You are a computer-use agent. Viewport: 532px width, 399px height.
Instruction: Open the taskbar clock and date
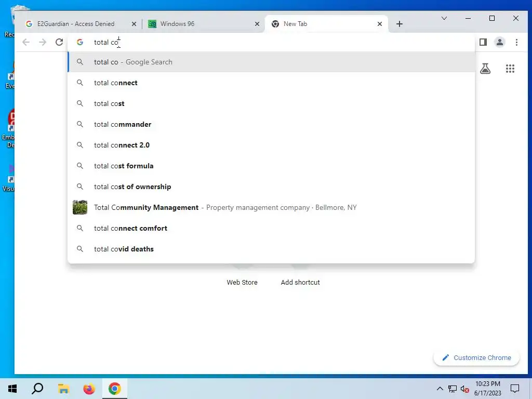pos(487,389)
